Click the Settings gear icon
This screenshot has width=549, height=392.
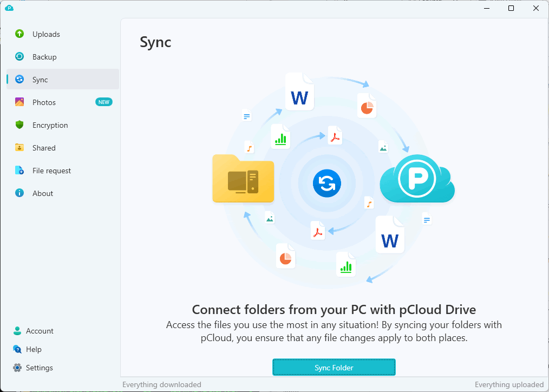(17, 368)
